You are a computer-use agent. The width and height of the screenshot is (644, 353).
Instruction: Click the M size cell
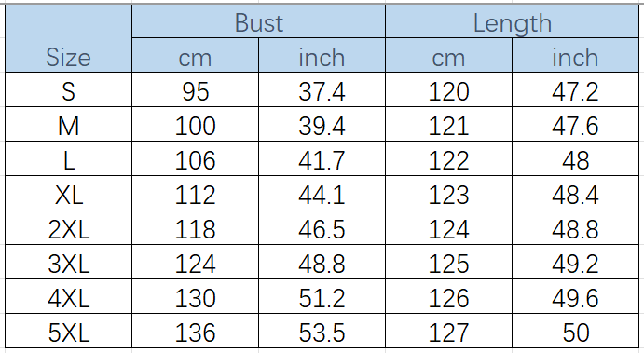pos(68,125)
